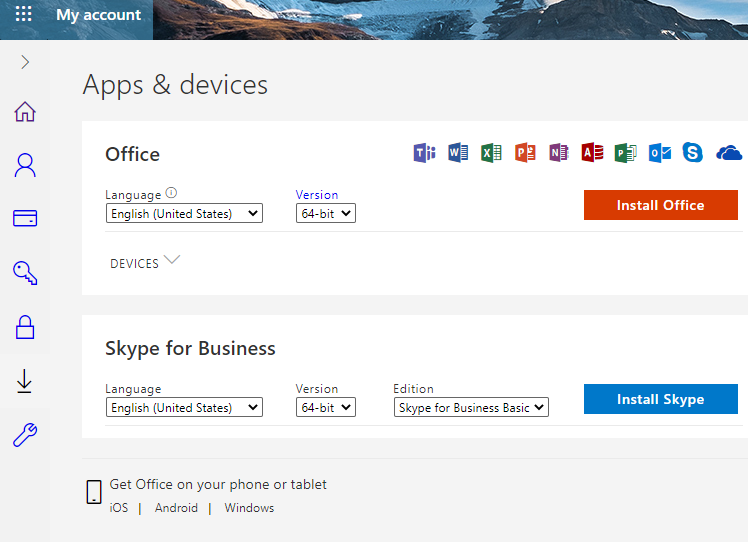Open Skype for Business Language dropdown
Viewport: 748px width, 542px height.
[184, 407]
